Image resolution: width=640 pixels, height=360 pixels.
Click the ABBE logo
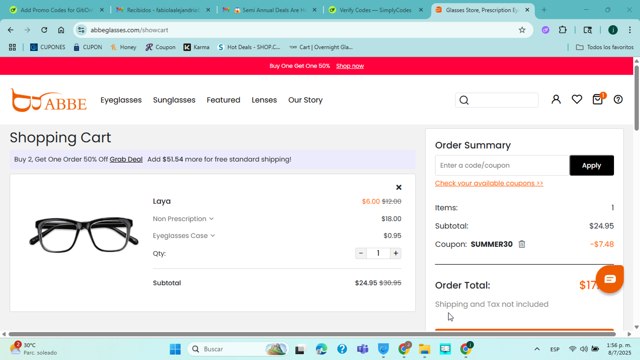pyautogui.click(x=49, y=100)
